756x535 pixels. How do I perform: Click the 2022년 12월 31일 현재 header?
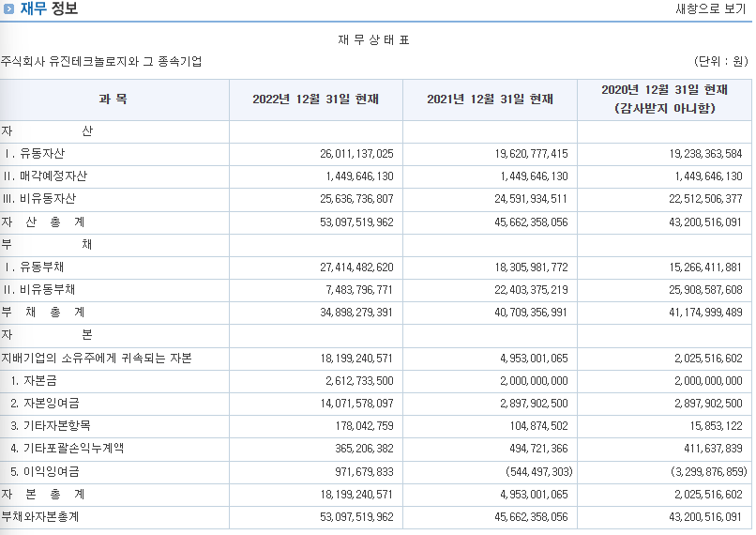(x=316, y=99)
